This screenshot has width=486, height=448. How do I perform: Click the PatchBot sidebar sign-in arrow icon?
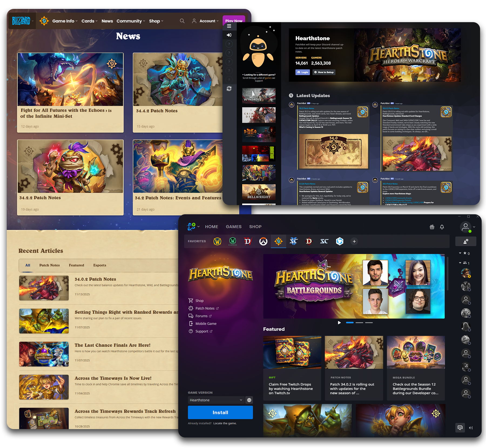[x=229, y=35]
